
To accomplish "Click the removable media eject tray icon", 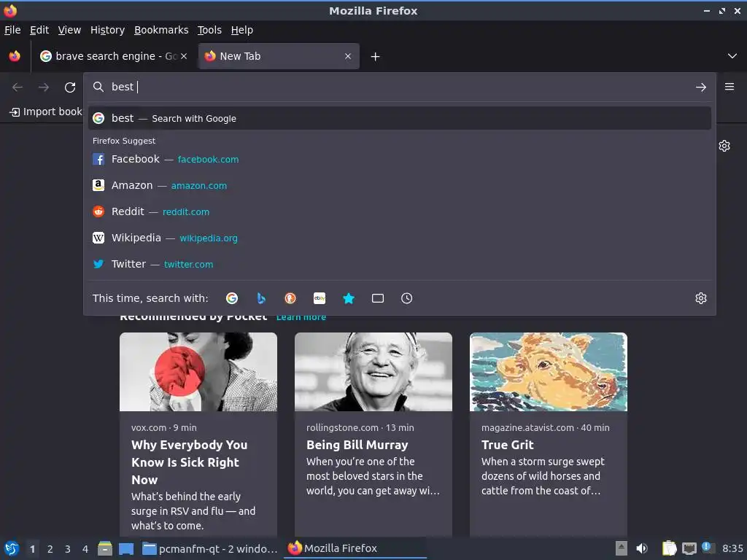I will (622, 548).
